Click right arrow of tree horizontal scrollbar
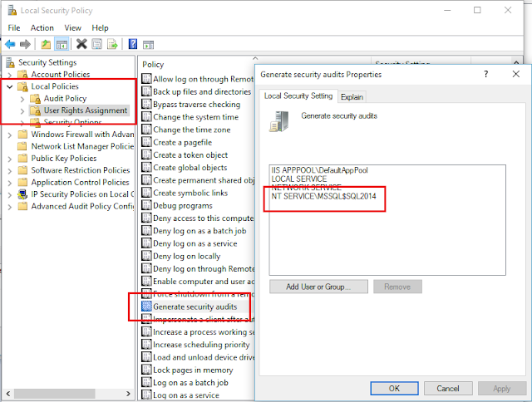Screen dimensions: 532x402 [x=128, y=394]
